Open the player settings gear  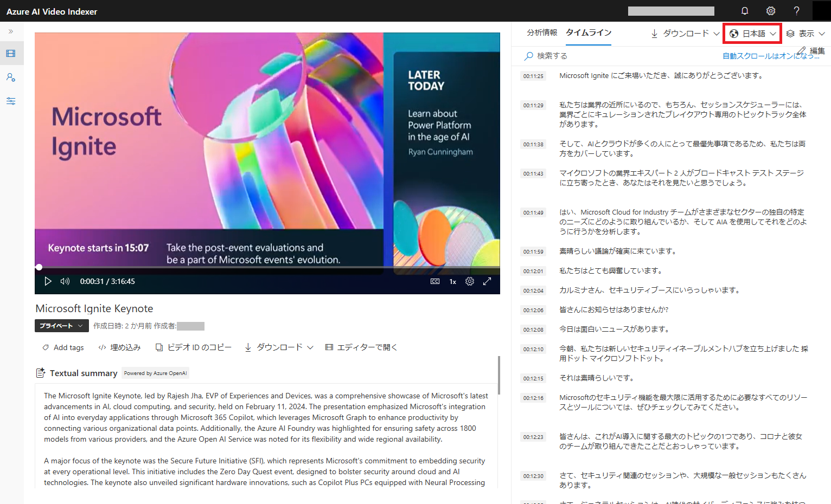[x=470, y=281]
